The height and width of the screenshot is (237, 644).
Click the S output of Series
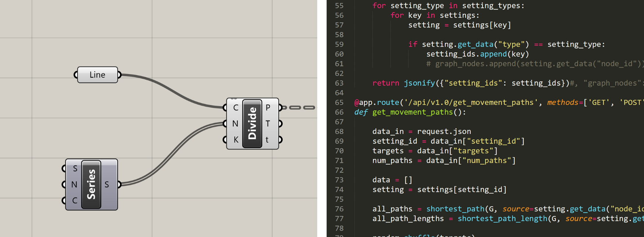point(107,184)
